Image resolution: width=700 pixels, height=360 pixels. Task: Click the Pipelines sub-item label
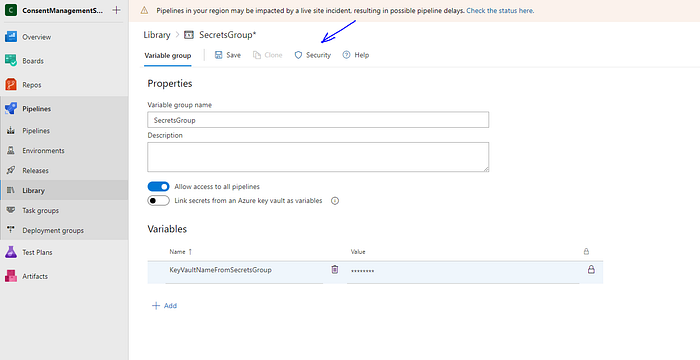tap(36, 131)
